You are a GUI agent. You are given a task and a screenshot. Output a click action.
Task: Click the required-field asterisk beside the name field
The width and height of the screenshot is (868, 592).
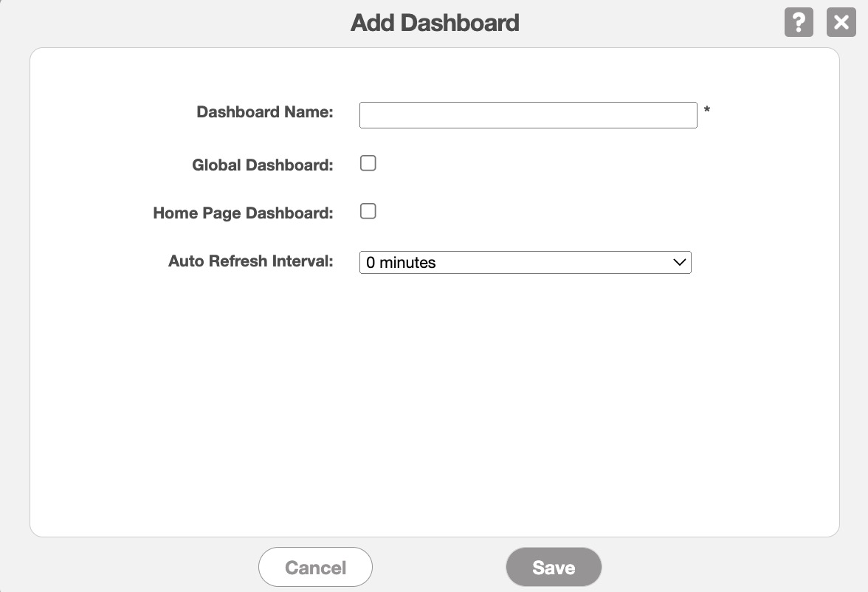(x=707, y=111)
